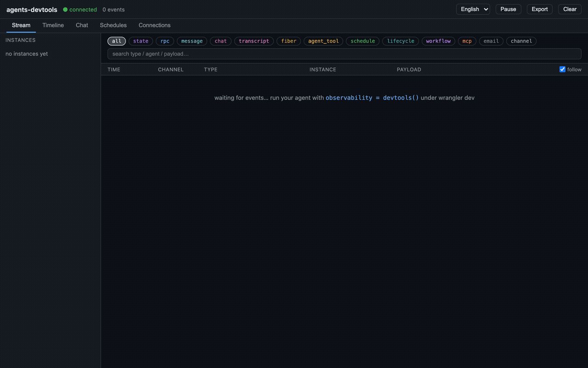Switch to the Stream tab
The height and width of the screenshot is (368, 588).
click(21, 25)
